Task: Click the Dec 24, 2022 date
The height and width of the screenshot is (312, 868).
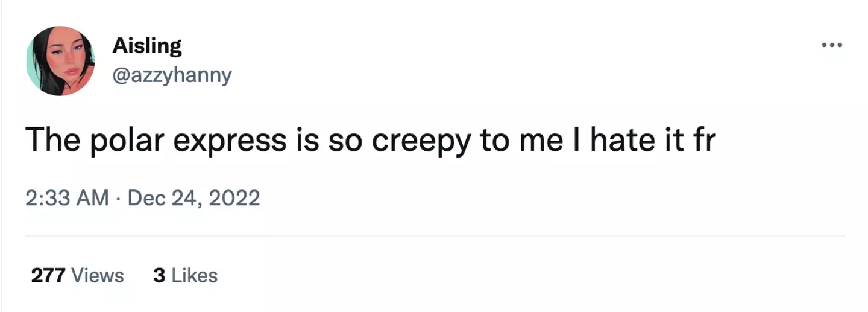Action: (193, 198)
